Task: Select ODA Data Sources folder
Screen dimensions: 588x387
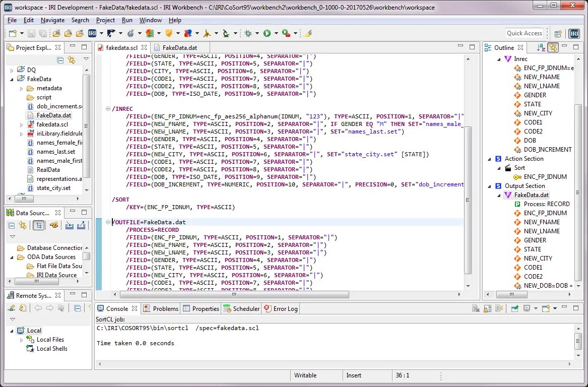Action: 51,257
